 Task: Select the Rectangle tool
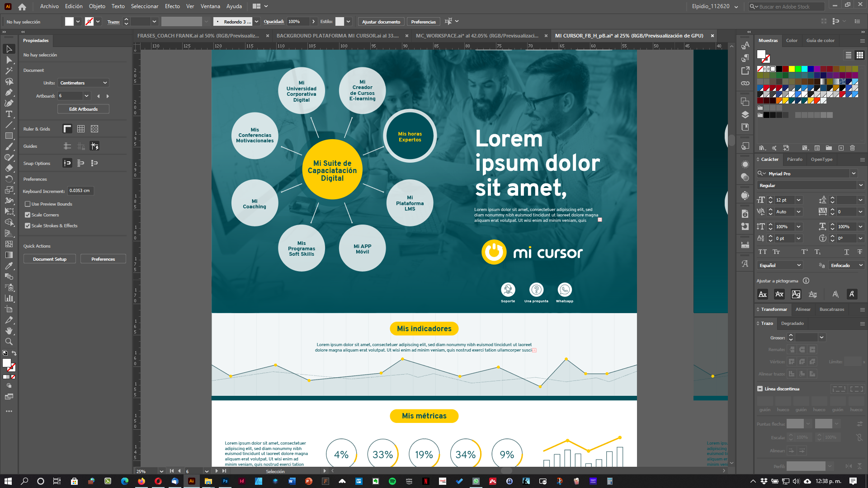click(9, 136)
